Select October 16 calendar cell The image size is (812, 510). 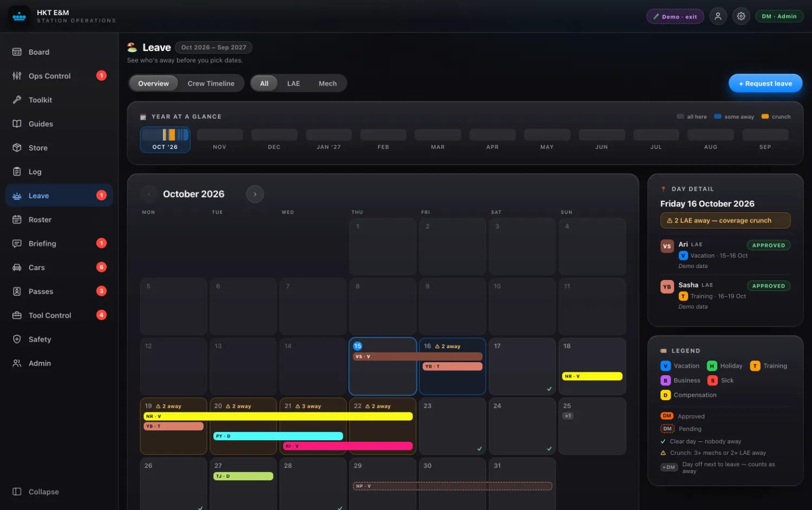pyautogui.click(x=452, y=367)
